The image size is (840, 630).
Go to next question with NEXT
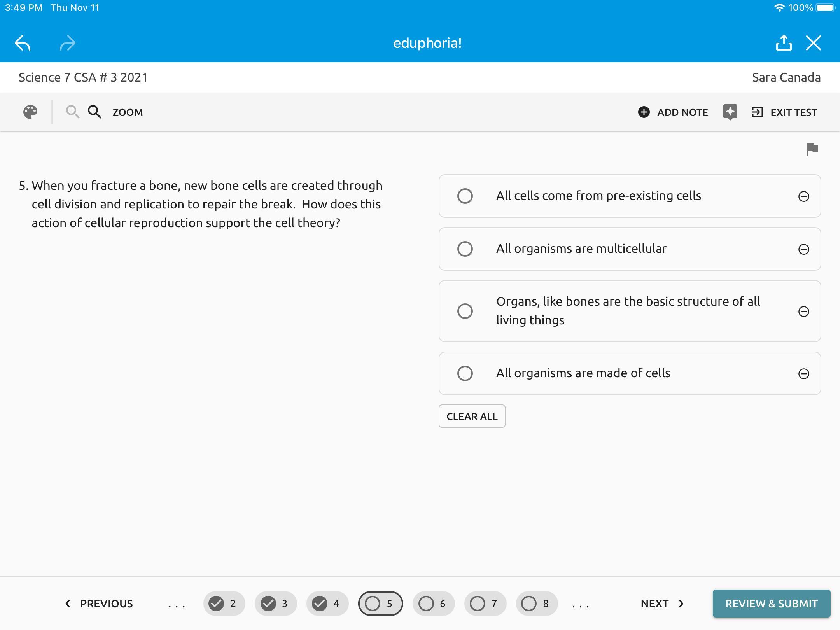662,604
